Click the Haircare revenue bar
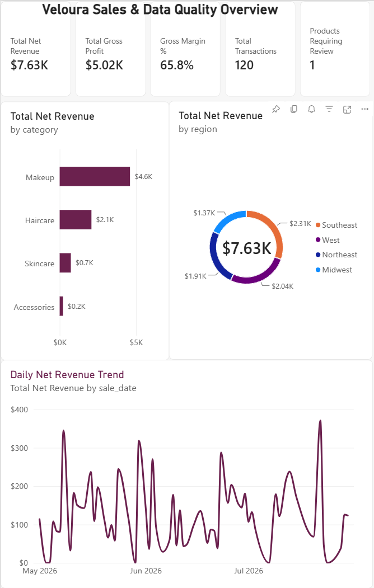This screenshot has height=588, width=374. (x=76, y=219)
